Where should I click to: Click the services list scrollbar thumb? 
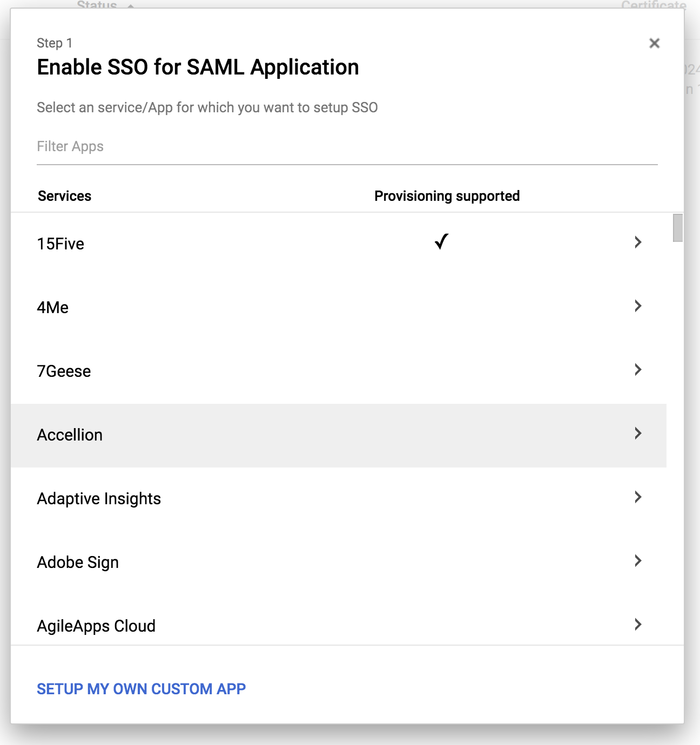(x=677, y=228)
